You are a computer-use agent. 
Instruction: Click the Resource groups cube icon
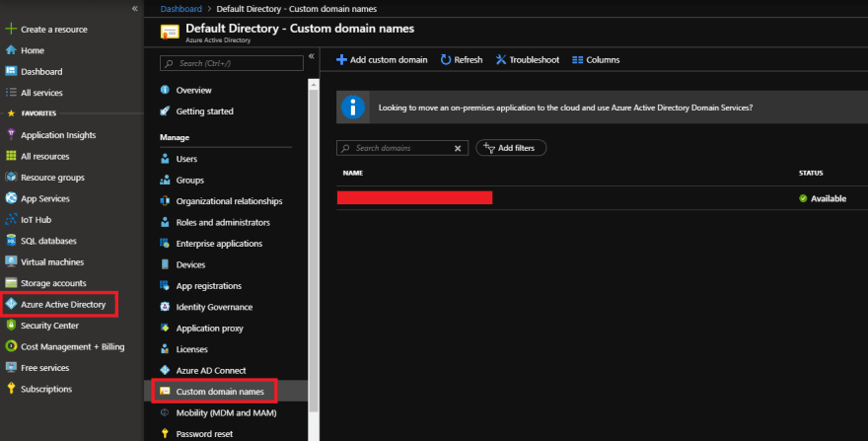11,178
